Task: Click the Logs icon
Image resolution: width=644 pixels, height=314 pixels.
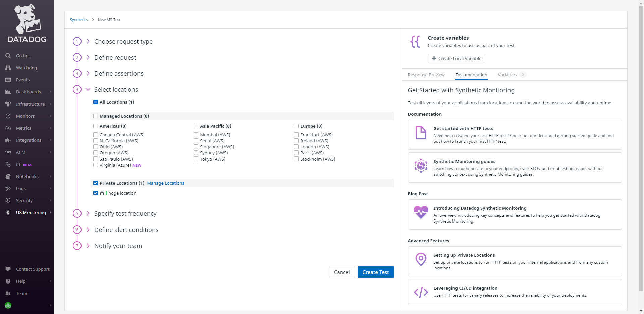Action: coord(8,188)
